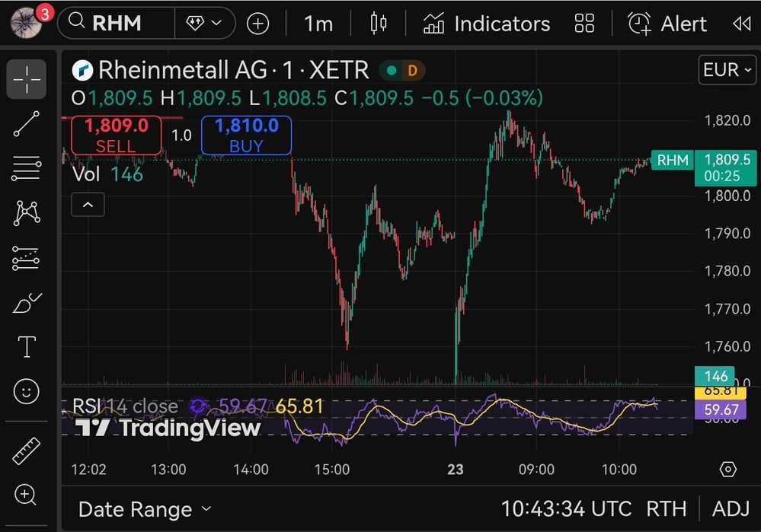Open the Indicators menu

[487, 24]
